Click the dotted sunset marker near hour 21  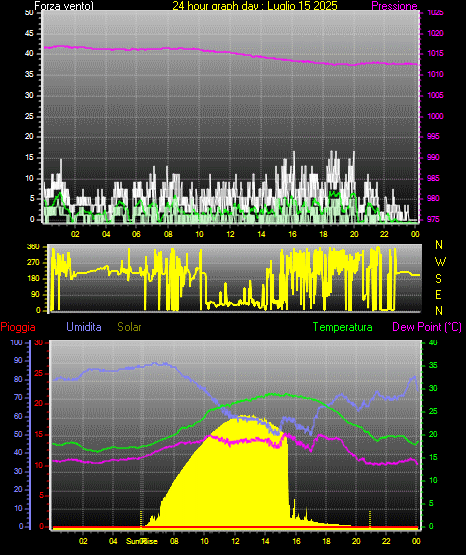click(370, 519)
